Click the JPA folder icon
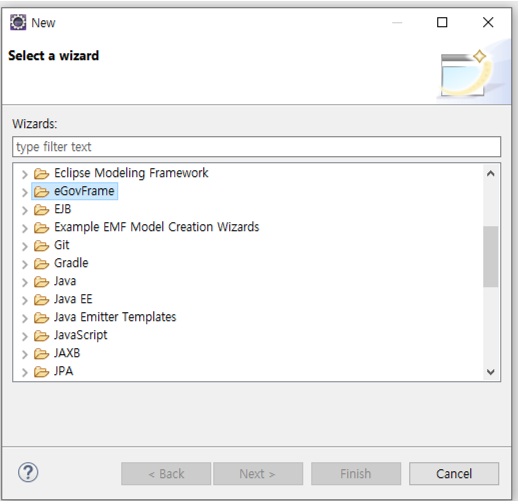Image resolution: width=518 pixels, height=501 pixels. (x=41, y=371)
